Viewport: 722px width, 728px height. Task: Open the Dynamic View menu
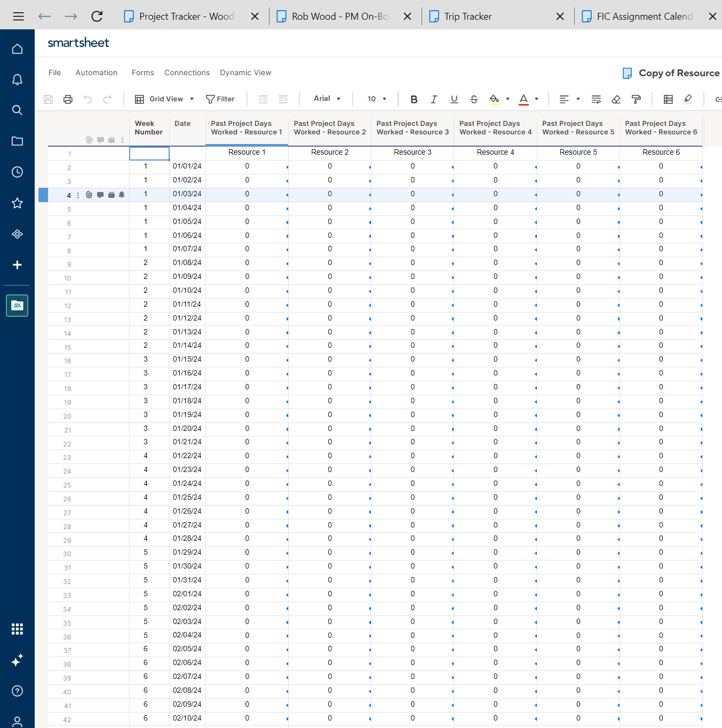(x=245, y=73)
